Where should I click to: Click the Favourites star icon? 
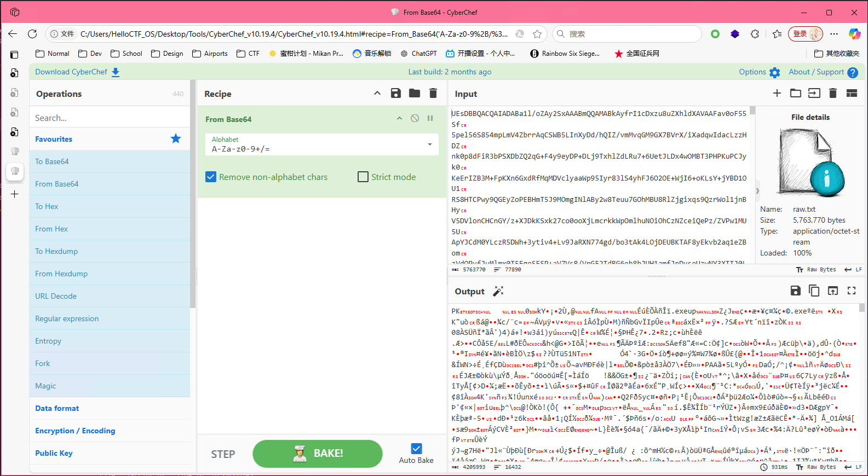click(176, 138)
